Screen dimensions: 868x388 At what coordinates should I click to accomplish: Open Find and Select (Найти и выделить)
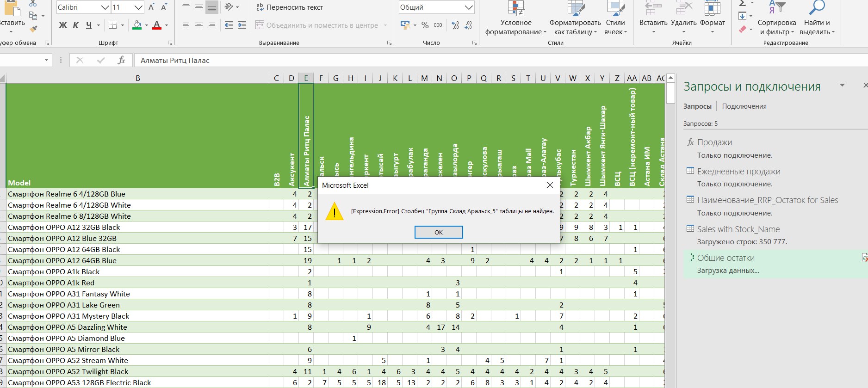click(x=817, y=18)
